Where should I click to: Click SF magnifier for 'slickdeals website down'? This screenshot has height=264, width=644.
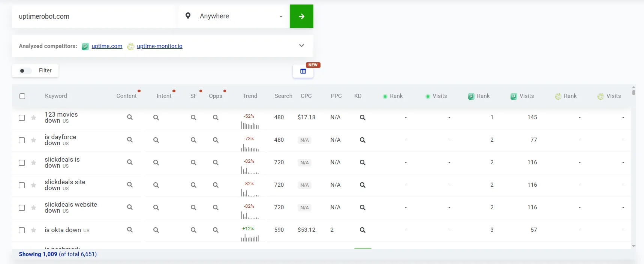[193, 207]
